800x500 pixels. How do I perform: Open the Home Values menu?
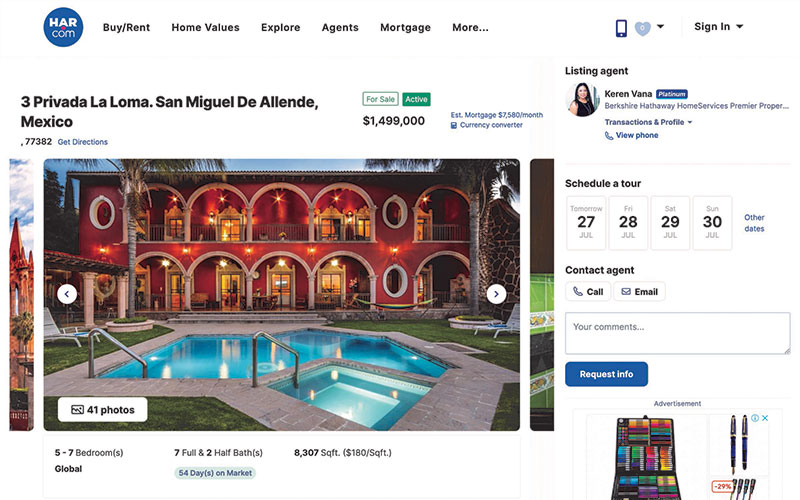[205, 28]
